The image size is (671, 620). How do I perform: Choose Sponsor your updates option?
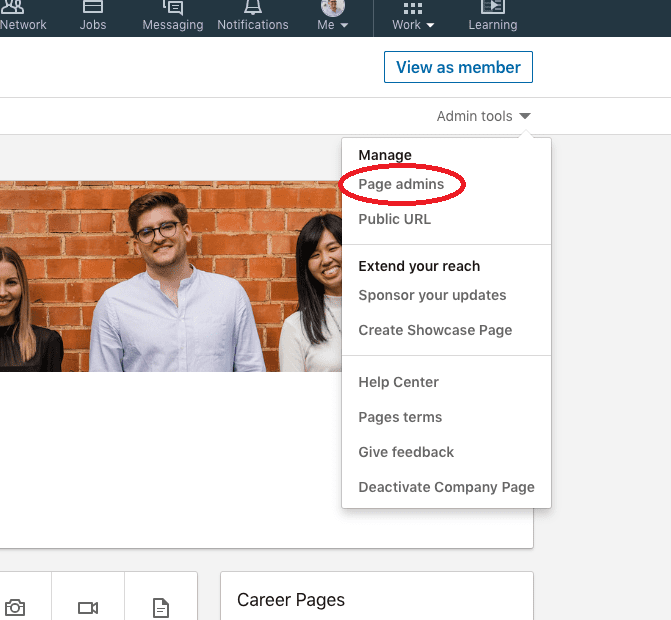432,295
